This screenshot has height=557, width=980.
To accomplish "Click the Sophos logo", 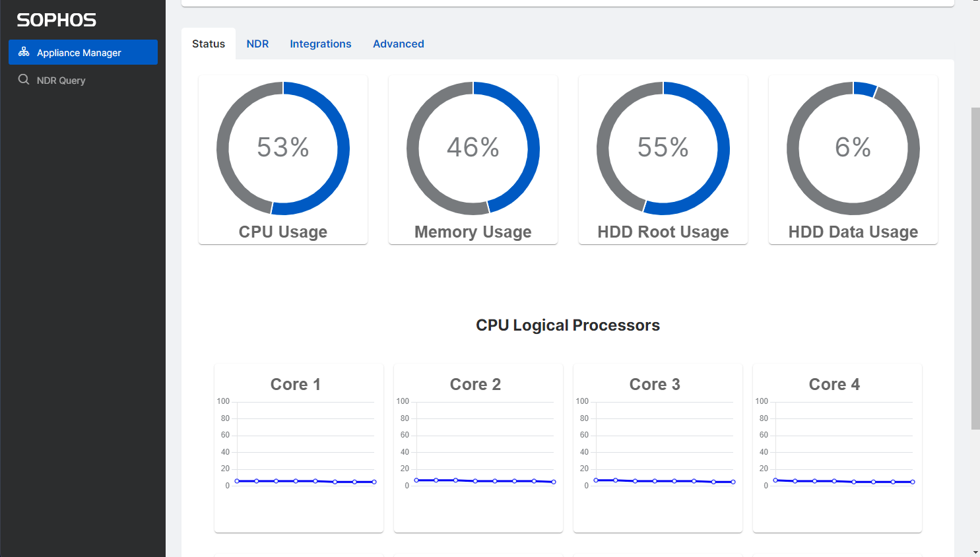I will (57, 20).
